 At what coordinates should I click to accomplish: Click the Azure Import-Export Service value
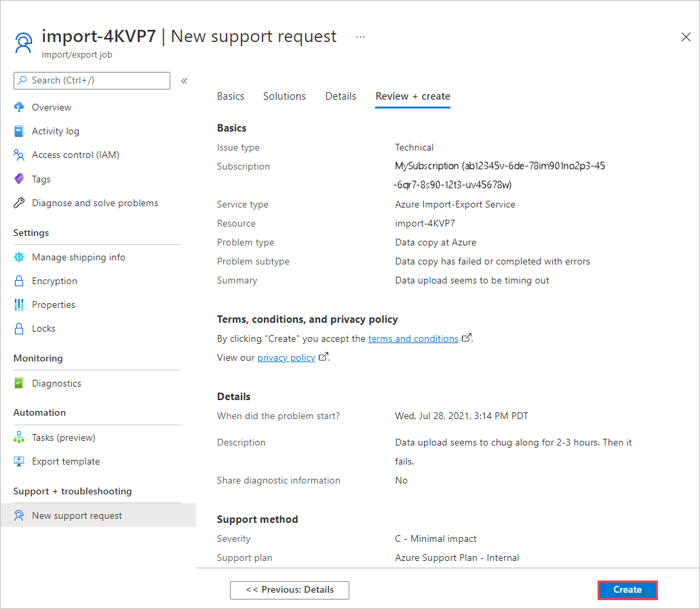(x=455, y=205)
